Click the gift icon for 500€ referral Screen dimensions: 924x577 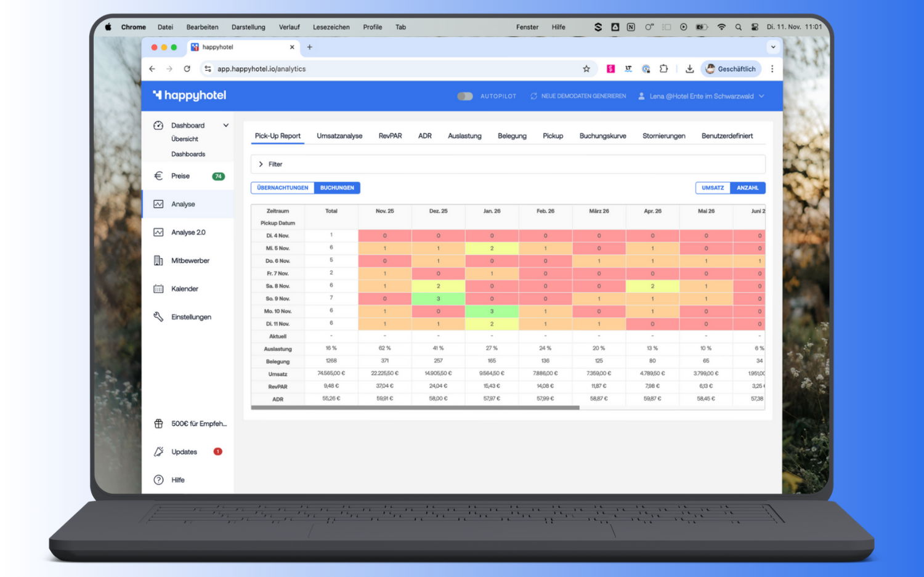(x=158, y=424)
